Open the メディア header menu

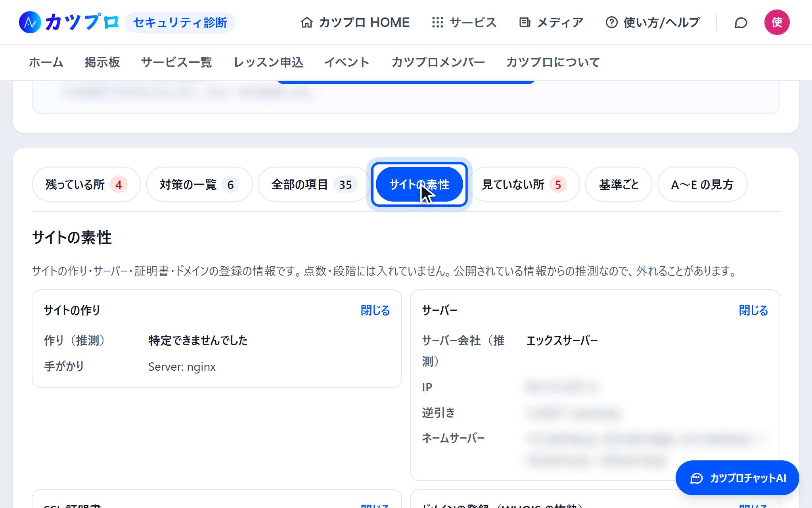552,22
